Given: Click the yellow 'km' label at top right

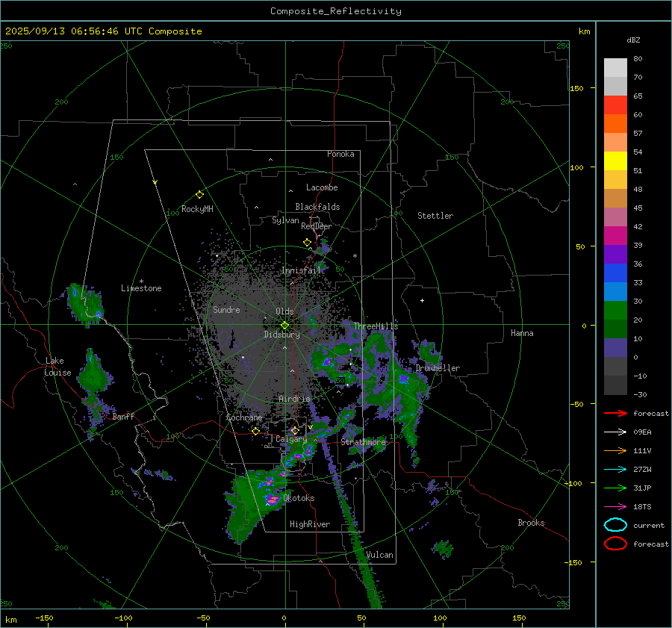Looking at the screenshot, I should pos(584,31).
